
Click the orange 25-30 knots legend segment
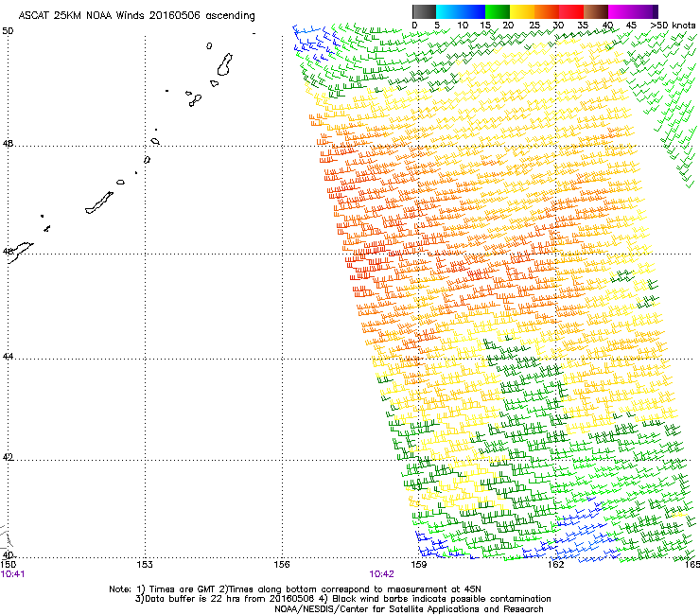click(547, 11)
